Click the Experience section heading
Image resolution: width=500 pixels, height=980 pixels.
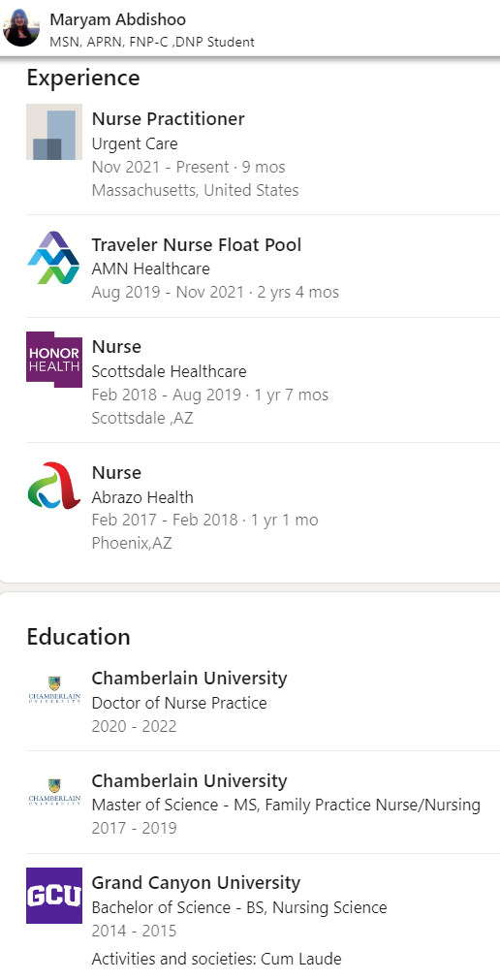click(83, 79)
